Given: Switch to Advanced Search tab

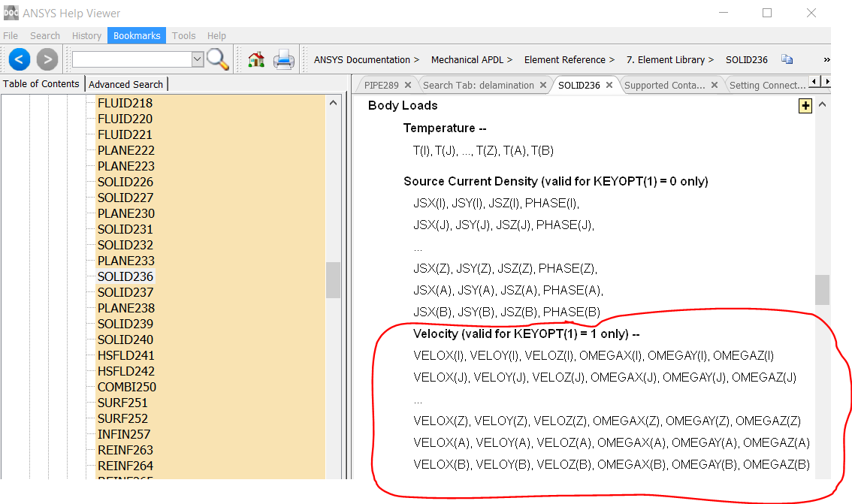Looking at the screenshot, I should [x=125, y=84].
